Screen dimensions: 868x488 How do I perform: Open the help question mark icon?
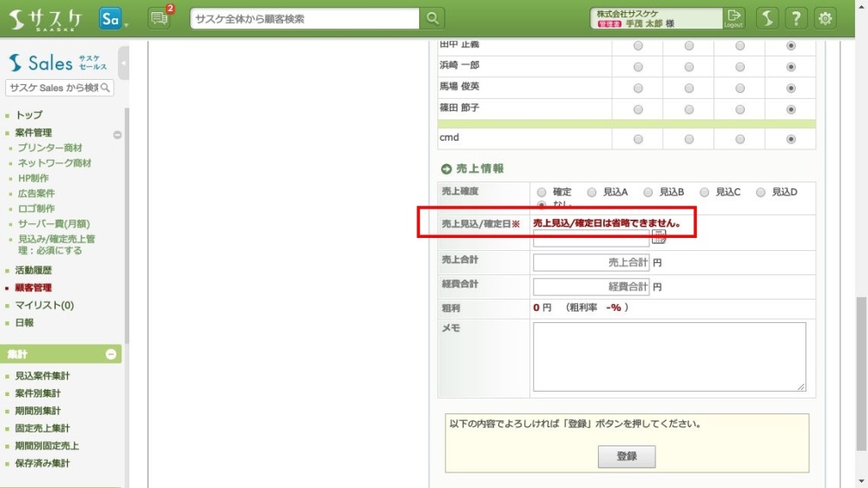[796, 18]
